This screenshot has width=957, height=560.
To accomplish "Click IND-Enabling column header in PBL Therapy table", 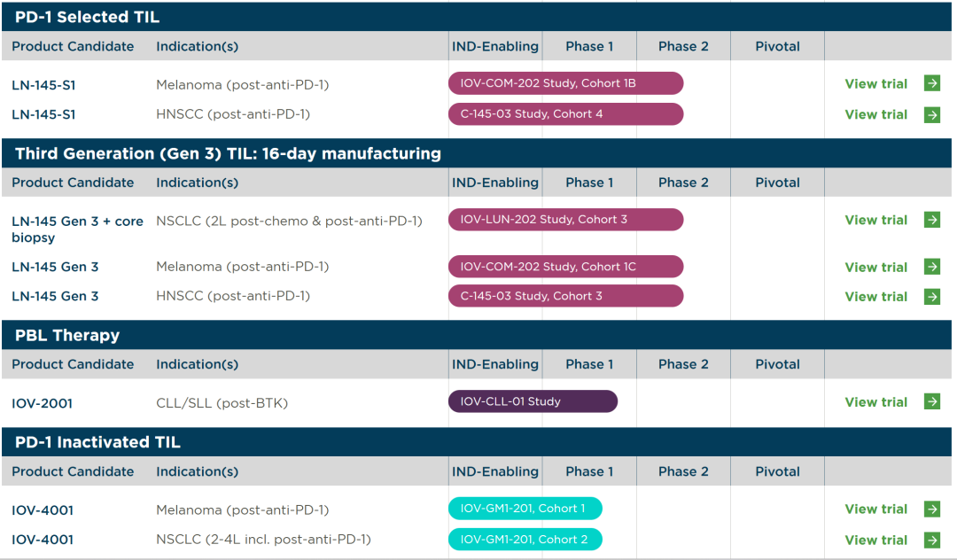I will click(495, 364).
